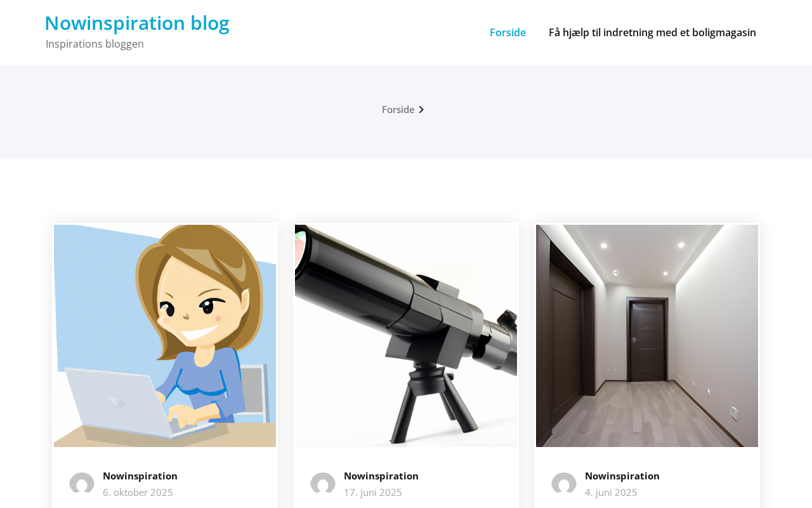The image size is (812, 508).
Task: Click author Nowinspiration on the first post
Action: click(x=140, y=476)
